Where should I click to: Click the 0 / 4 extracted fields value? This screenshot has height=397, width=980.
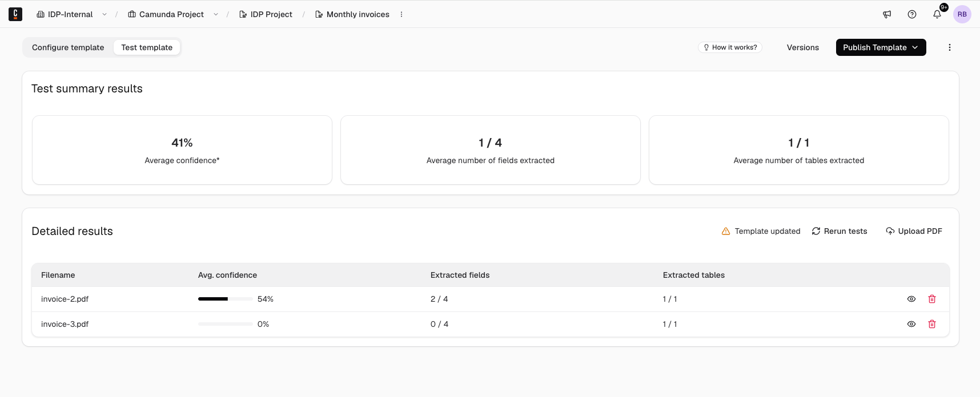click(x=439, y=324)
